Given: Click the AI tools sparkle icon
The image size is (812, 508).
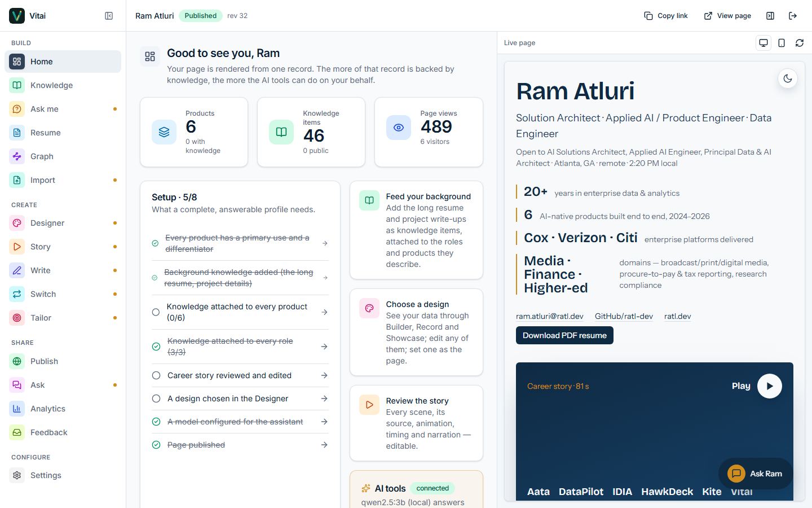Looking at the screenshot, I should point(366,488).
